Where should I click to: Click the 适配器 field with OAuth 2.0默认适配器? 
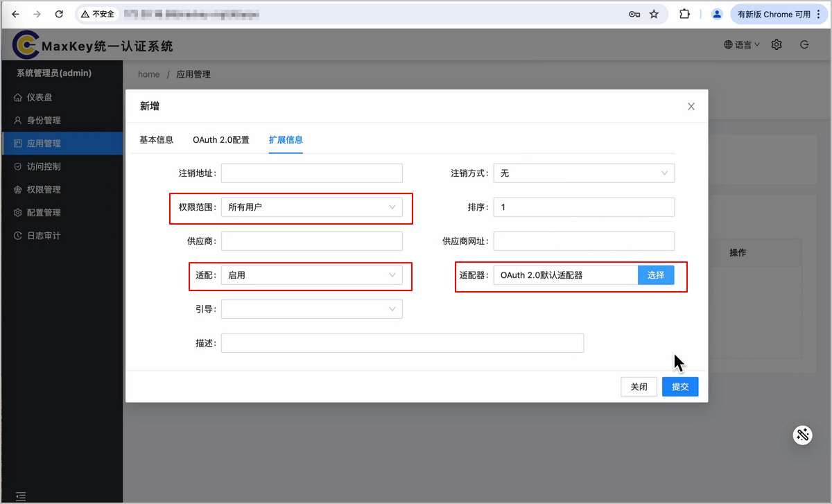coord(566,275)
